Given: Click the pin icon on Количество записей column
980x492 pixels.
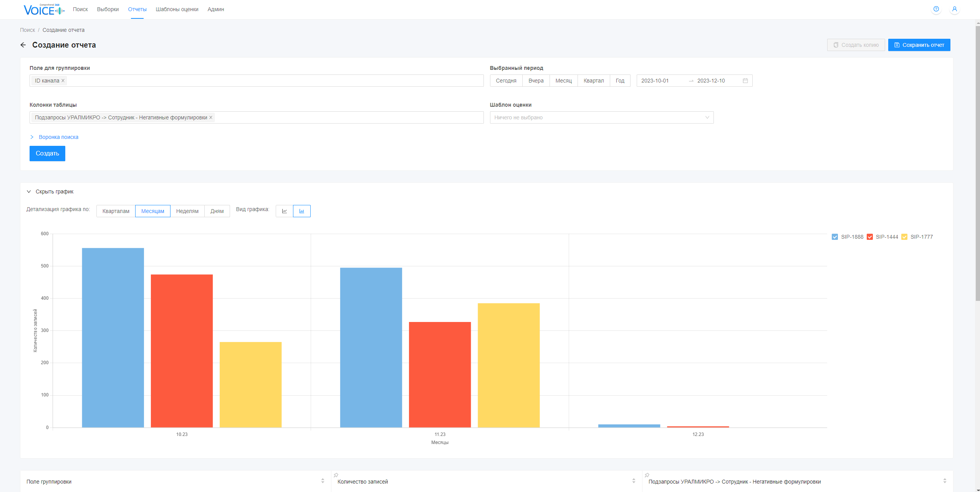Looking at the screenshot, I should point(336,475).
